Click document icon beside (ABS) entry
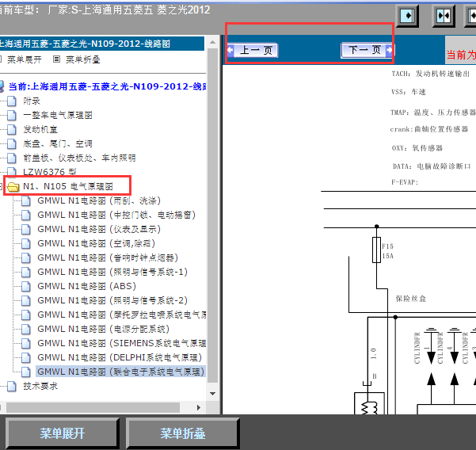 click(26, 286)
